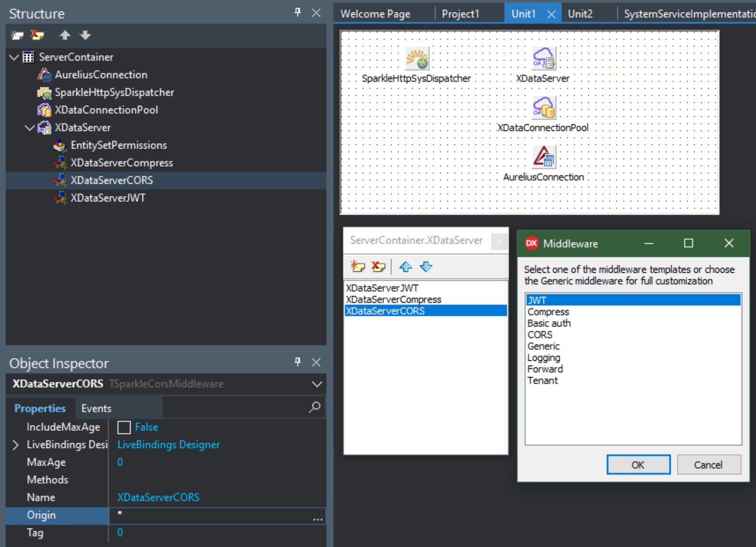Click the Origin property value field
The width and height of the screenshot is (756, 547).
211,516
